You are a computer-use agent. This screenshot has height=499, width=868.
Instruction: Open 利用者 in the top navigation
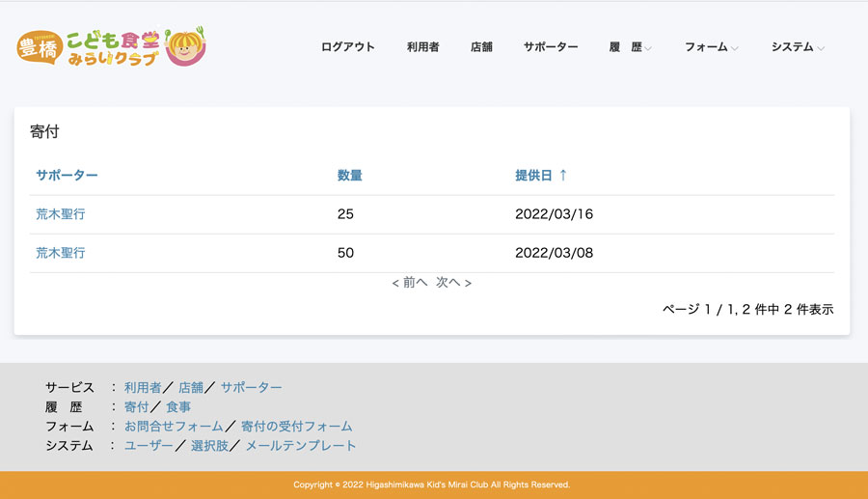point(422,46)
